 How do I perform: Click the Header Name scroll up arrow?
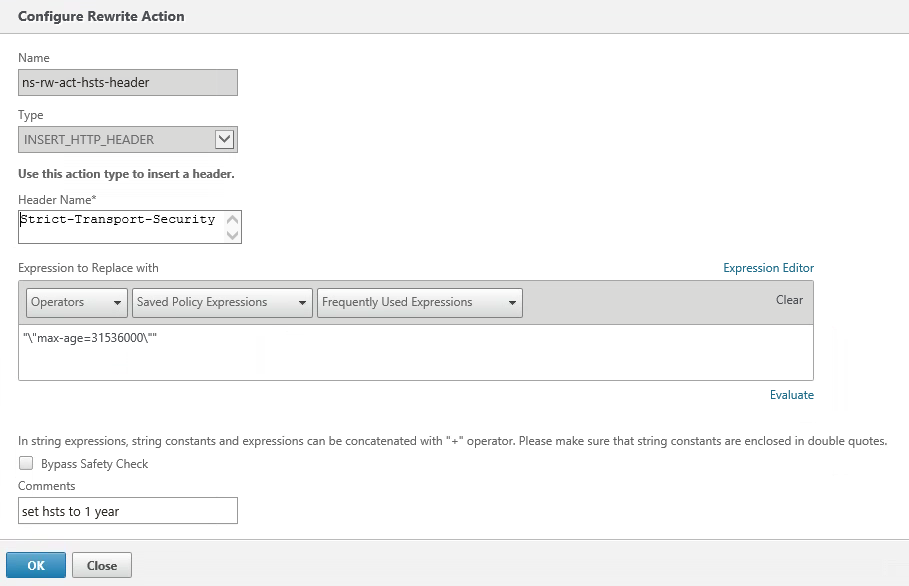(x=232, y=220)
